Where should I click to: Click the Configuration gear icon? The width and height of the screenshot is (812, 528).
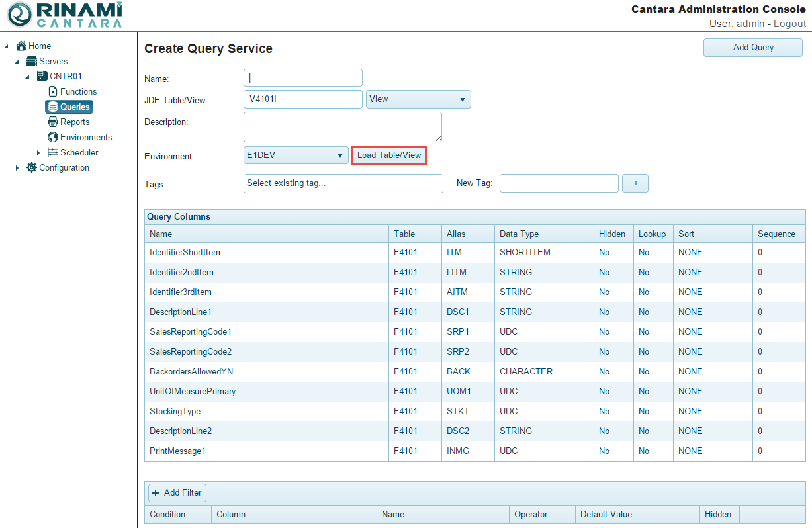(32, 168)
